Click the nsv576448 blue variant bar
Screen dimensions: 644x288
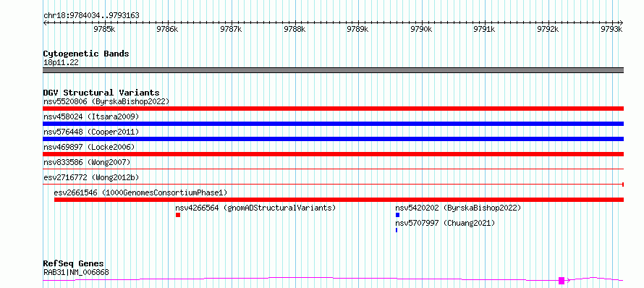(x=333, y=139)
